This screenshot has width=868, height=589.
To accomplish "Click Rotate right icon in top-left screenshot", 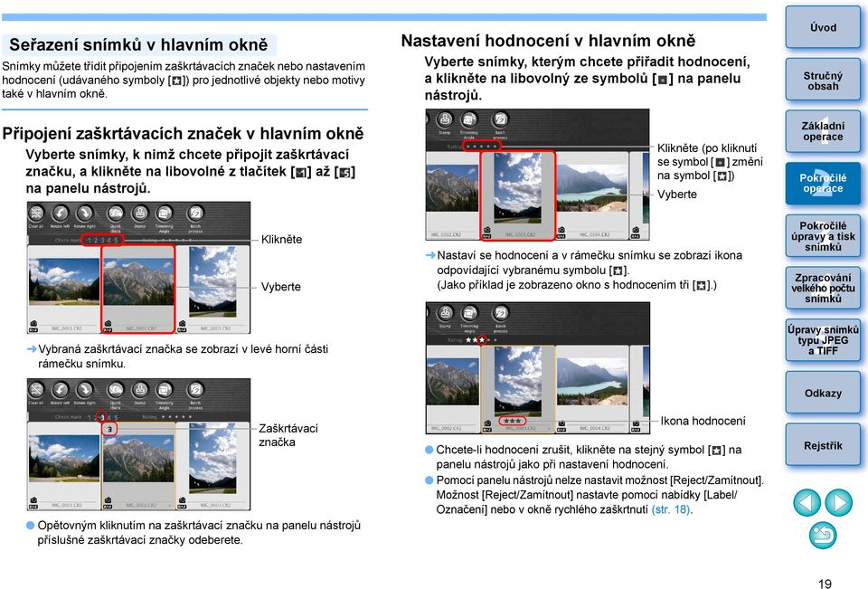I will pyautogui.click(x=84, y=214).
